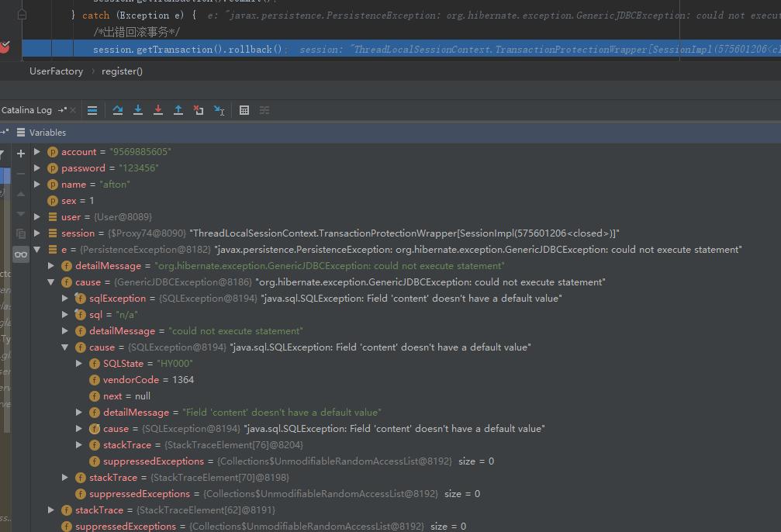Screen dimensions: 781x532
Task: Click the Step Over debugger icon
Action: [118, 110]
